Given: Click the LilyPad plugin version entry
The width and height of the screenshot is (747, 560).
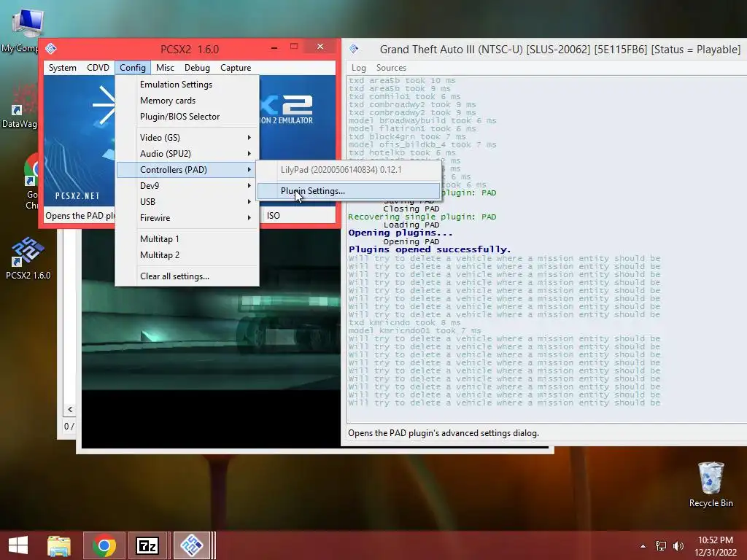Looking at the screenshot, I should [x=348, y=170].
